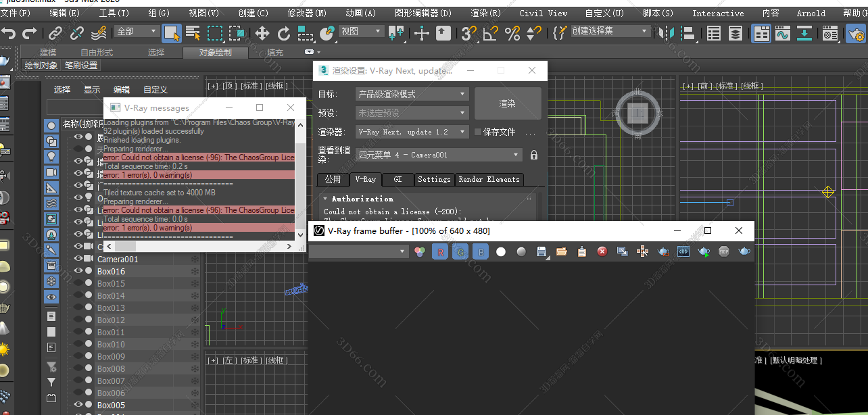This screenshot has width=868, height=415.
Task: Save the image in V-Ray frame buffer
Action: click(541, 251)
